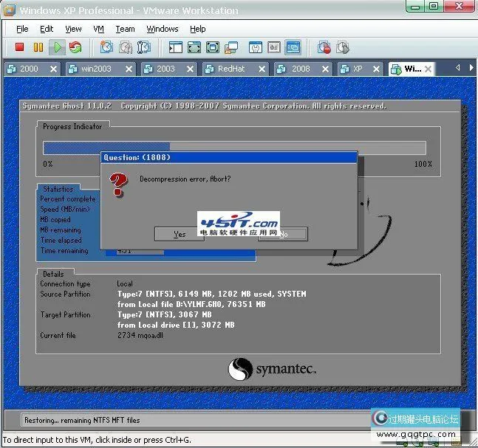Click the Quick Switch mode icon
Viewport: 478px width, 448px height.
pos(194,47)
